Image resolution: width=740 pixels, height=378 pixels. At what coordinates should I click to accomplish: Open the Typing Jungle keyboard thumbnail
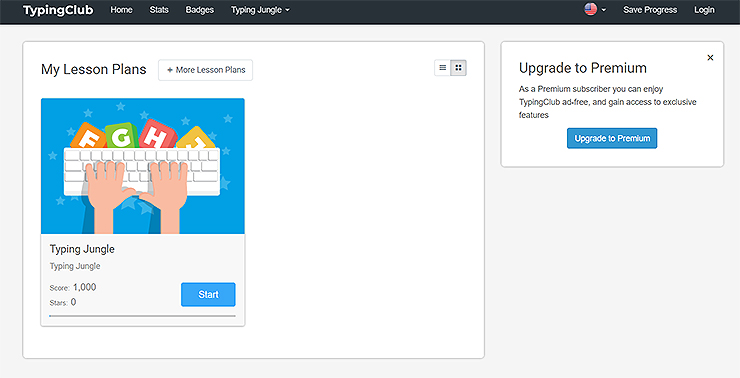coord(143,166)
